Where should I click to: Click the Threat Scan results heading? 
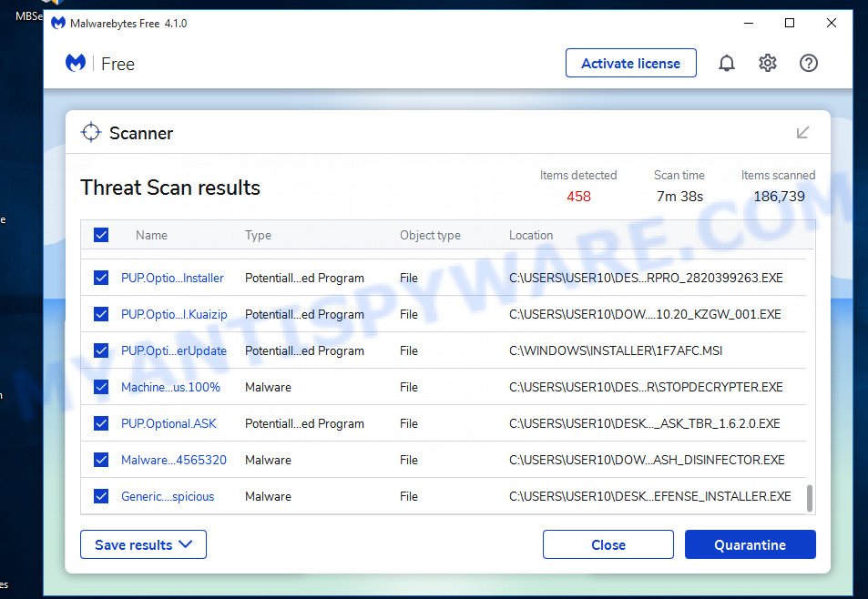tap(170, 188)
